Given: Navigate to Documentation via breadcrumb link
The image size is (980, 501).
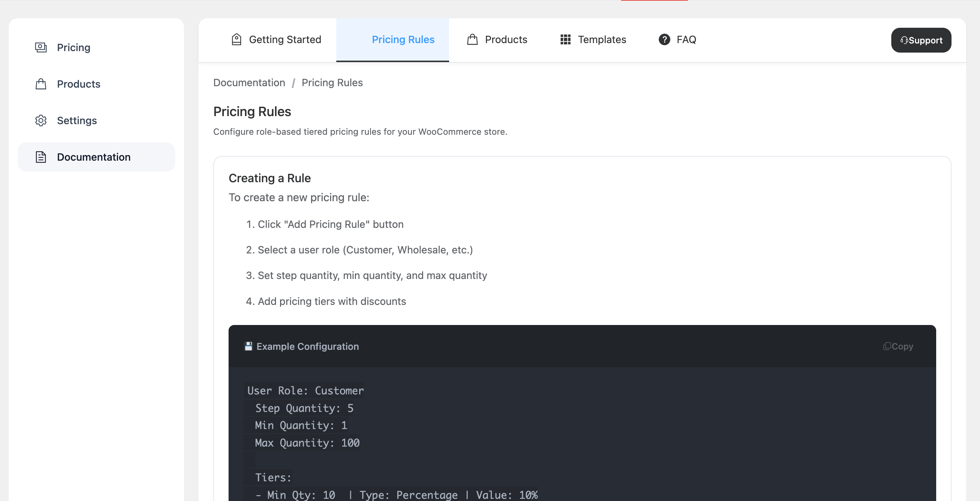Looking at the screenshot, I should (x=249, y=83).
